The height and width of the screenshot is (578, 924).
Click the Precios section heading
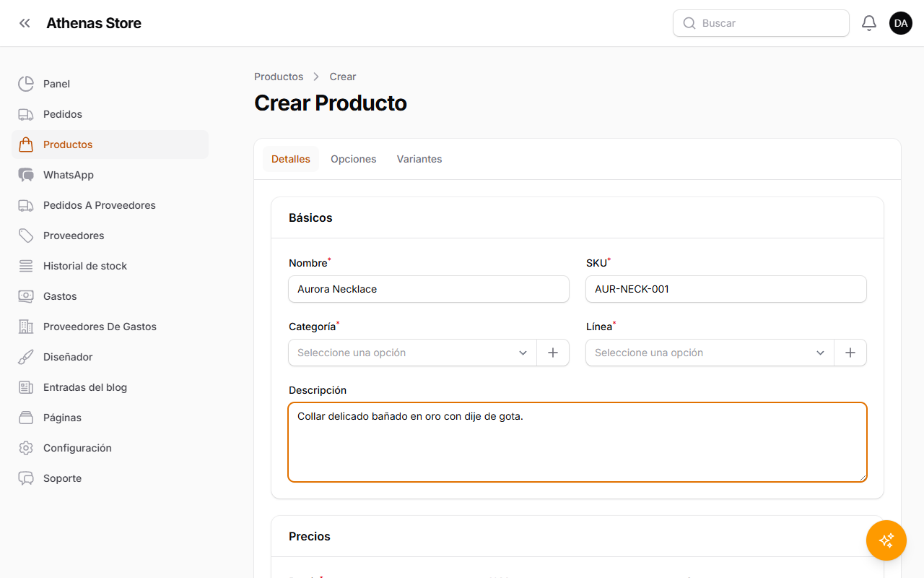coord(310,536)
